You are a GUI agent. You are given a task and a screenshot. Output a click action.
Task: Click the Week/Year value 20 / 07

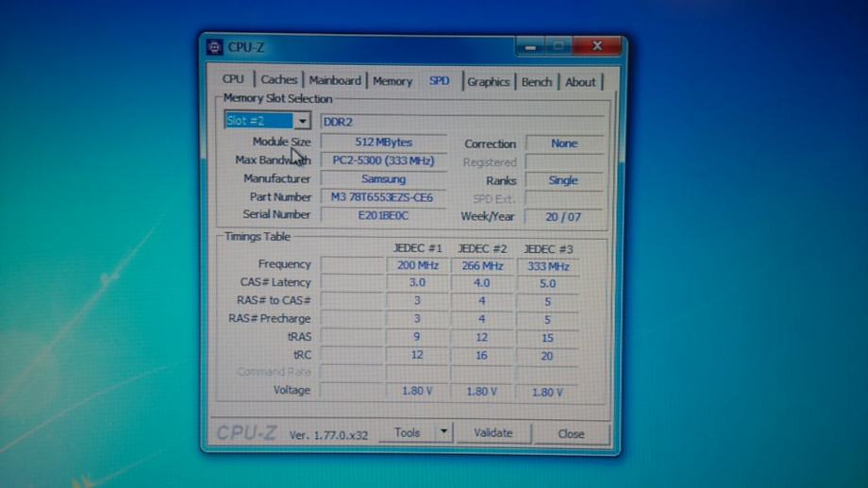(563, 217)
